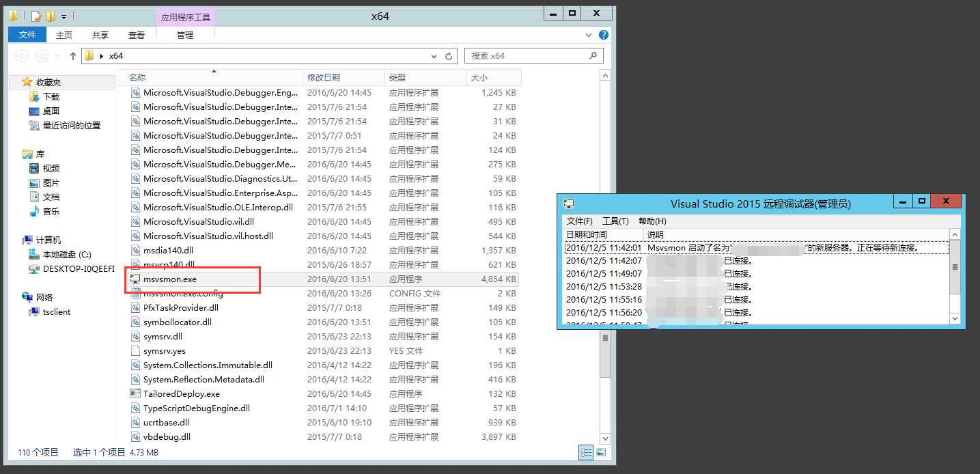Select 最近访问的位置 in sidebar
980x474 pixels.
click(72, 125)
